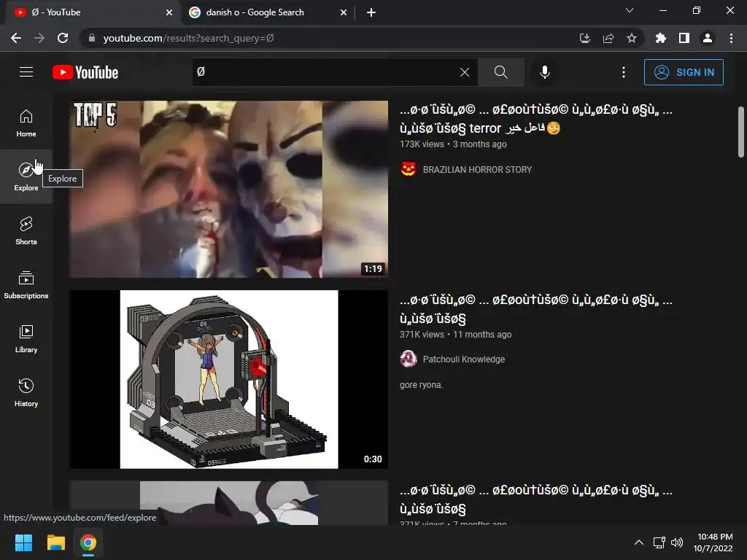Open Windows Start menu

[23, 542]
